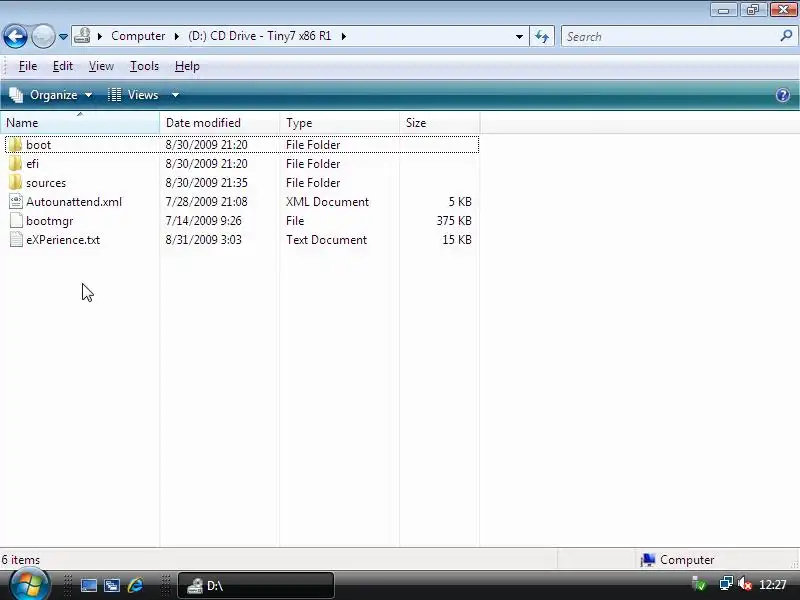
Task: Click the bootmgr file name
Action: [49, 220]
